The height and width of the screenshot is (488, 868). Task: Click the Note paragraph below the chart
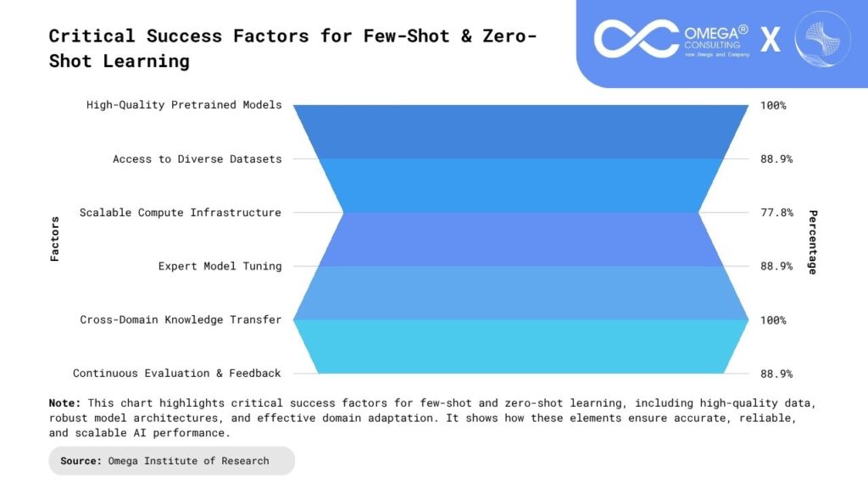pyautogui.click(x=432, y=418)
